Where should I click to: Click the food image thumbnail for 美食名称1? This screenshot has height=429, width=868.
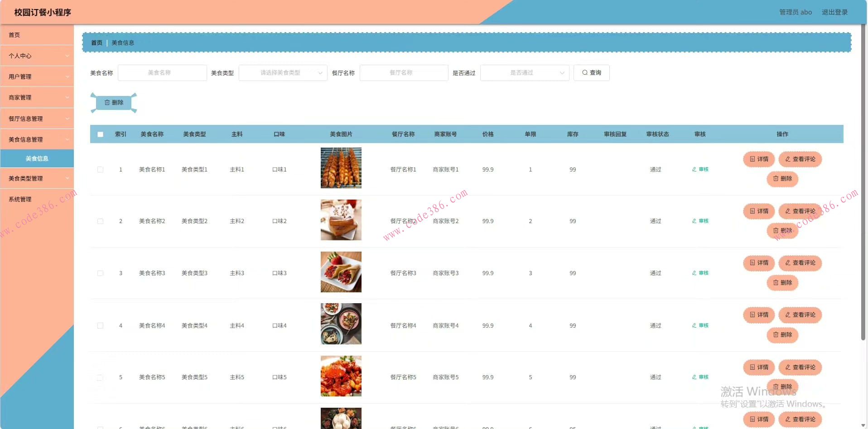coord(341,168)
